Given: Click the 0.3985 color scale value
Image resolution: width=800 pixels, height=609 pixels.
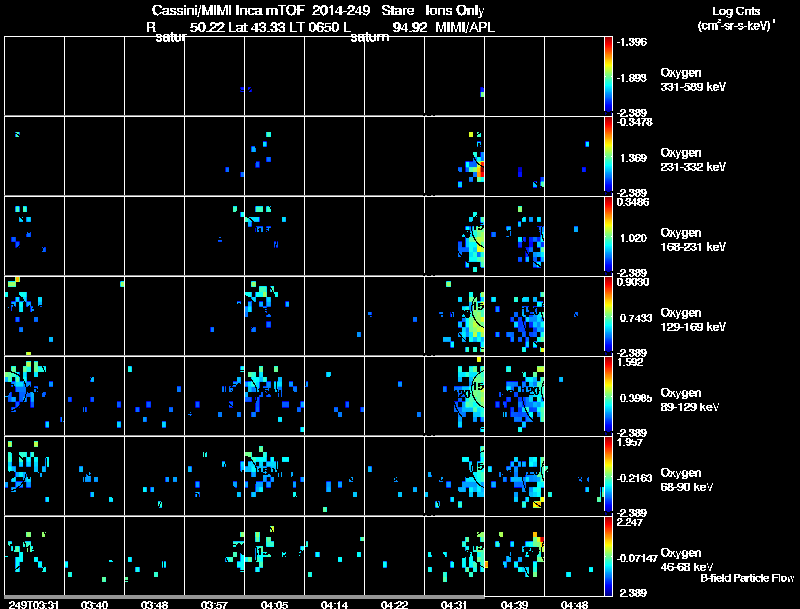Looking at the screenshot, I should click(x=636, y=398).
